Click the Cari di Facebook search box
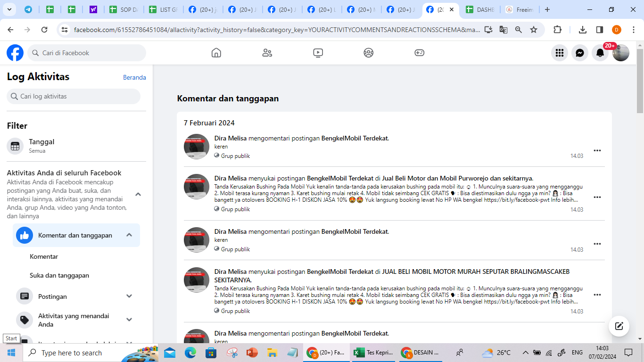The width and height of the screenshot is (644, 362). (87, 53)
